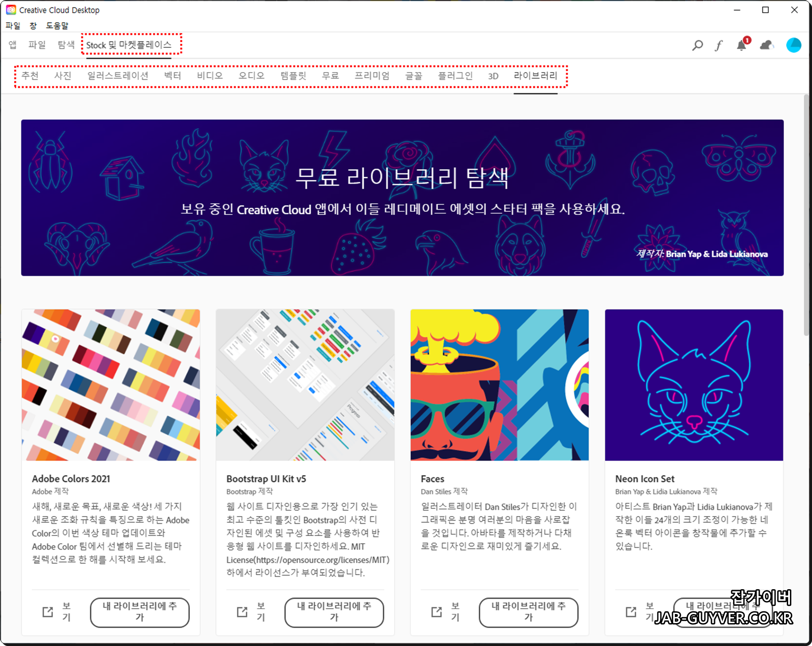Select the 일러스트레이션 category tab

click(x=118, y=75)
